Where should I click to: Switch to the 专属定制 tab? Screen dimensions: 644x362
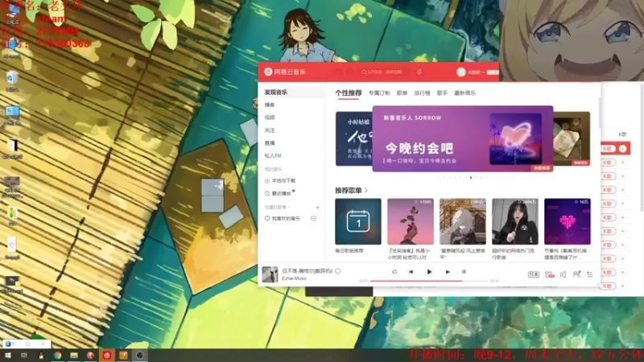(379, 93)
